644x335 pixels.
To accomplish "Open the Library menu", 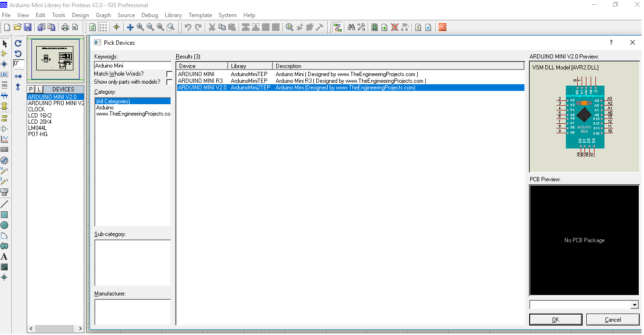I will click(173, 15).
